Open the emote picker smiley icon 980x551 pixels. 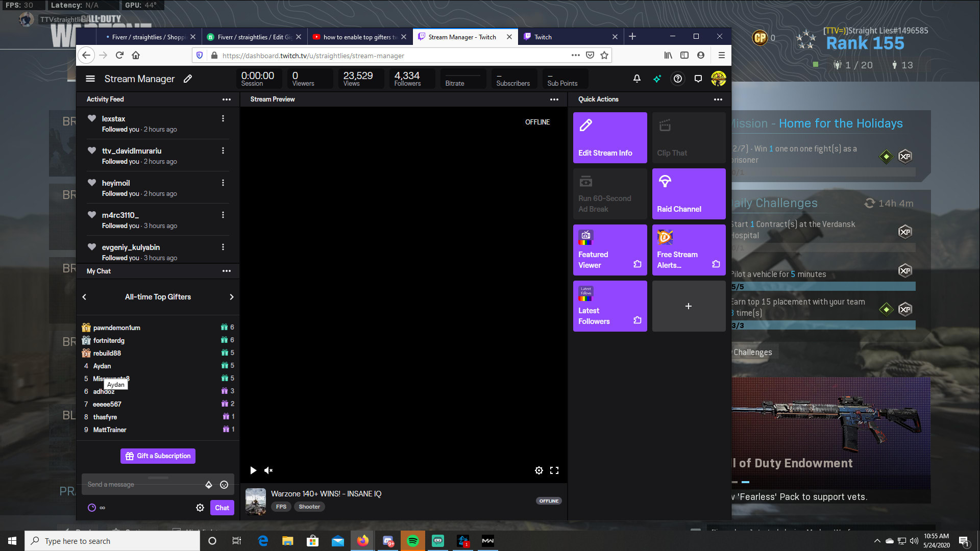click(x=224, y=485)
